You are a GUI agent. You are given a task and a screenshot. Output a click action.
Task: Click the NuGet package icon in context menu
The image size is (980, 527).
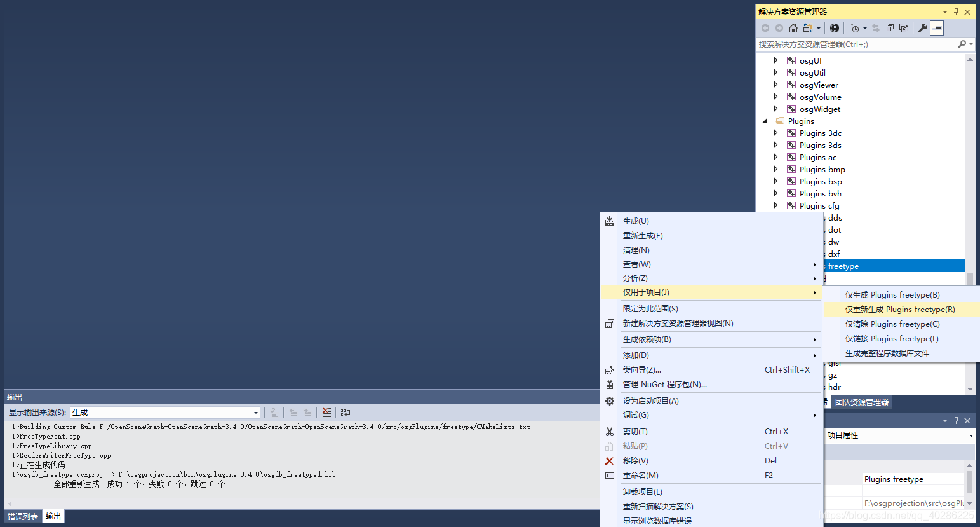click(x=610, y=385)
